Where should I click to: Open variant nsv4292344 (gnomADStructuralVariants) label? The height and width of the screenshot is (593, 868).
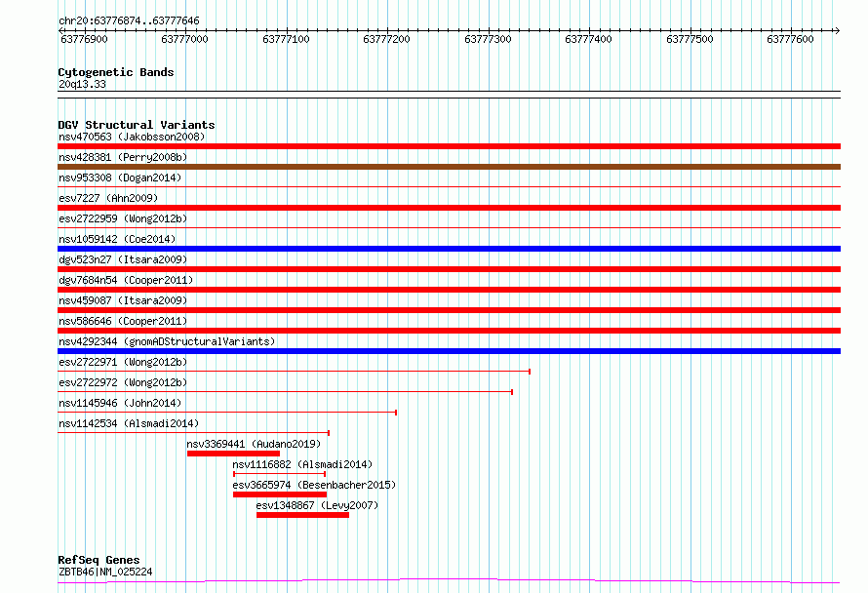[x=167, y=341]
